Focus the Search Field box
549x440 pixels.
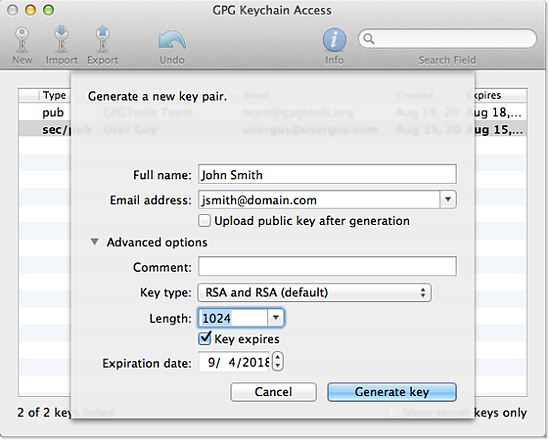click(447, 39)
